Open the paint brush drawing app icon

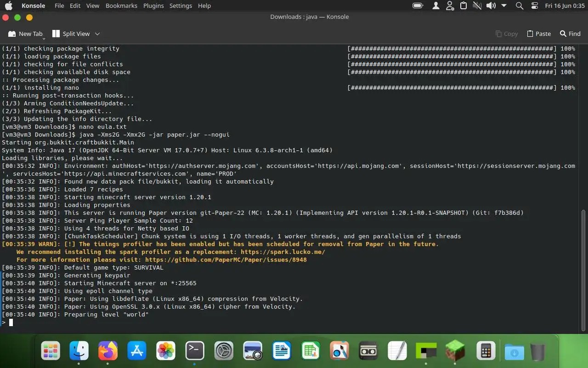339,351
